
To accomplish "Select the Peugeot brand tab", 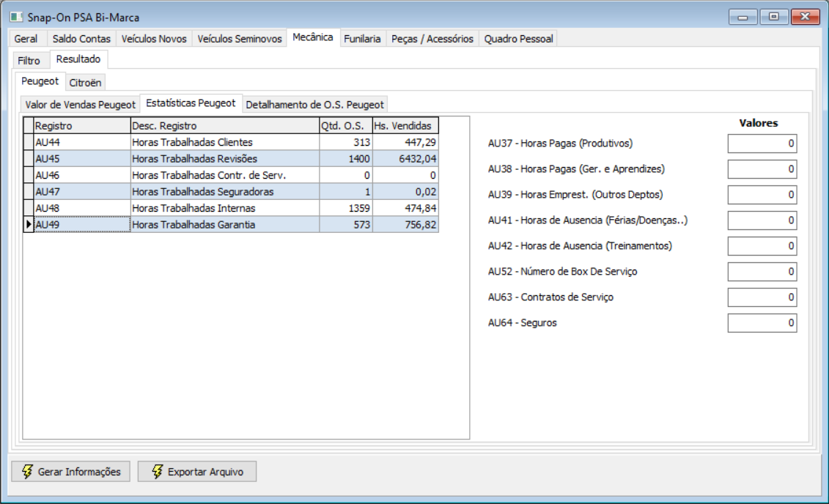I will [40, 81].
